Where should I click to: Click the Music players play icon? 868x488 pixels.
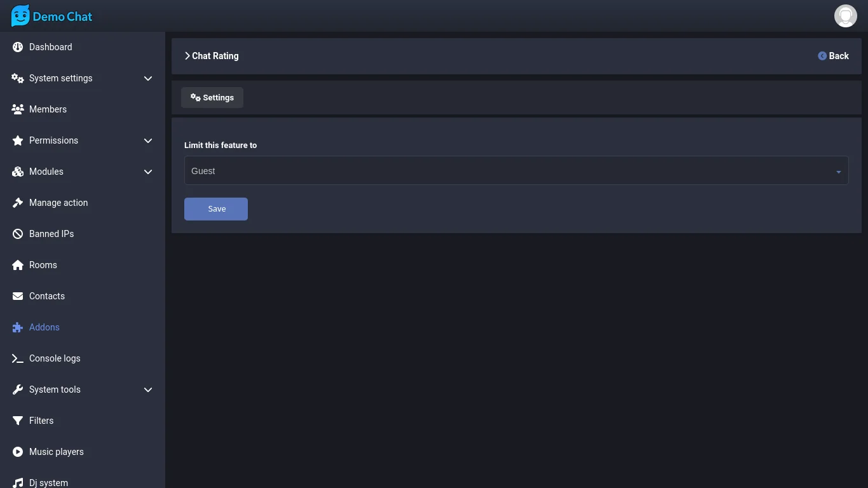tap(18, 452)
